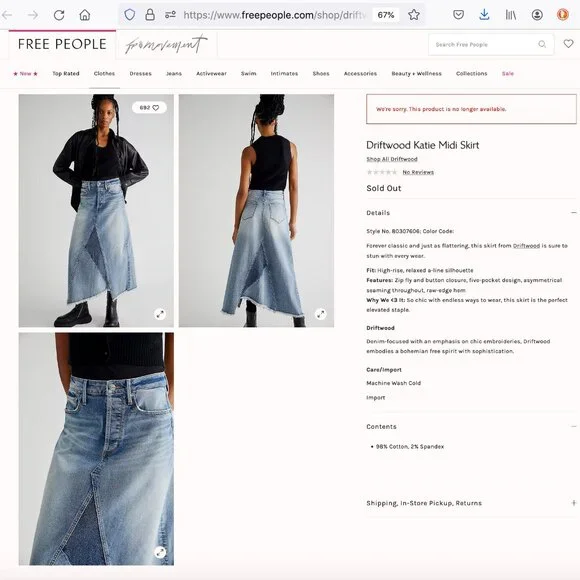Click the search magnifier icon
Viewport: 580px width, 580px height.
tap(542, 44)
